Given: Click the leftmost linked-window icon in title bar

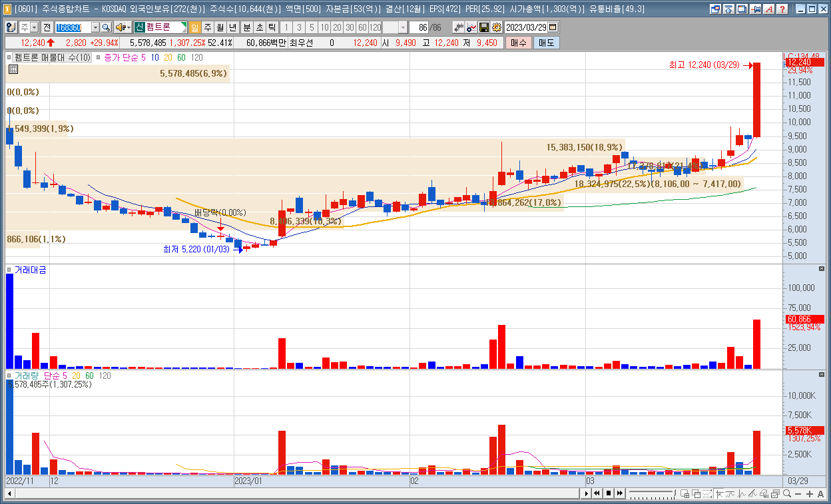Looking at the screenshot, I should [715, 9].
